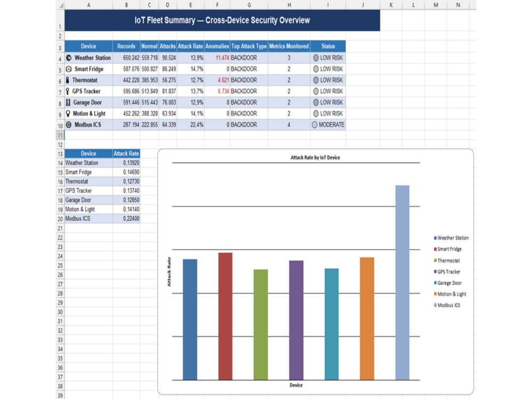Image resolution: width=532 pixels, height=399 pixels.
Task: Click Weather Station legend color swatch
Action: 435,238
